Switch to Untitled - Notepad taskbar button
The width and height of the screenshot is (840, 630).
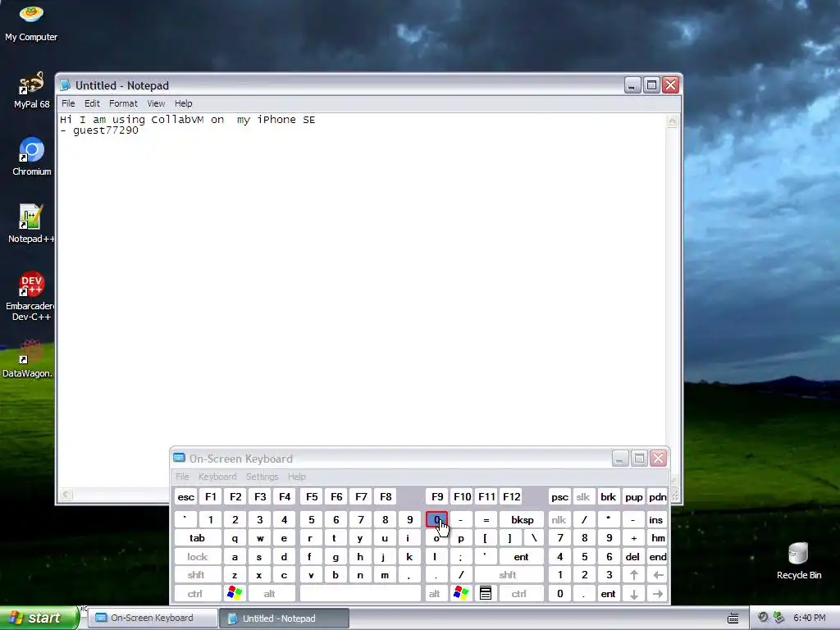tap(284, 619)
